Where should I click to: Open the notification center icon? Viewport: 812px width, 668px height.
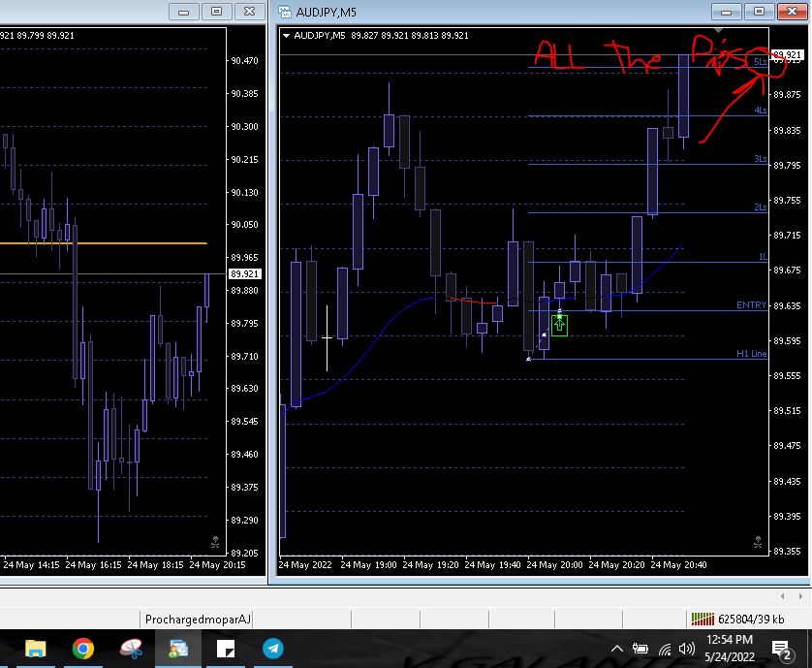click(x=783, y=651)
